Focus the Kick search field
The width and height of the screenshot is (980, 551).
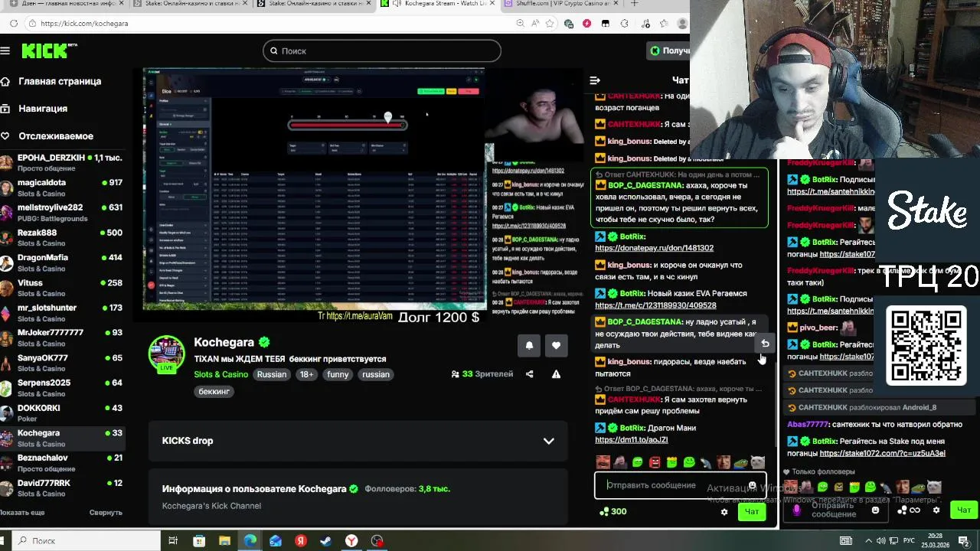[x=381, y=51]
